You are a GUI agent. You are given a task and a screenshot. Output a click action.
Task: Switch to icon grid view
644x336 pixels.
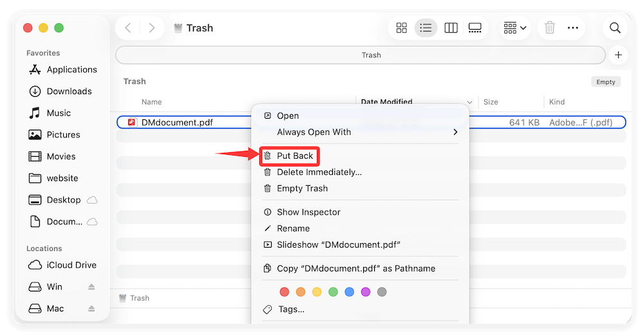coord(401,28)
